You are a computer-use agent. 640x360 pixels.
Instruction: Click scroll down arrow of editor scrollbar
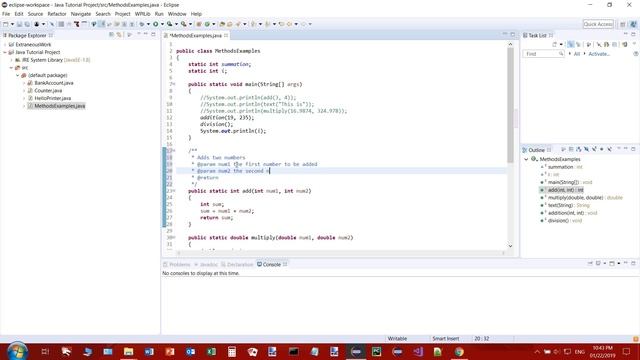(x=510, y=246)
